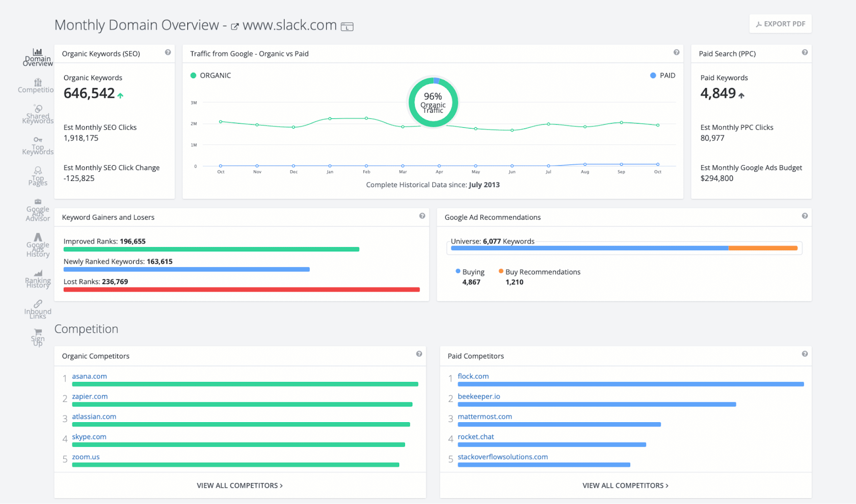Open zapier.com competitor link
The width and height of the screenshot is (856, 504).
90,396
